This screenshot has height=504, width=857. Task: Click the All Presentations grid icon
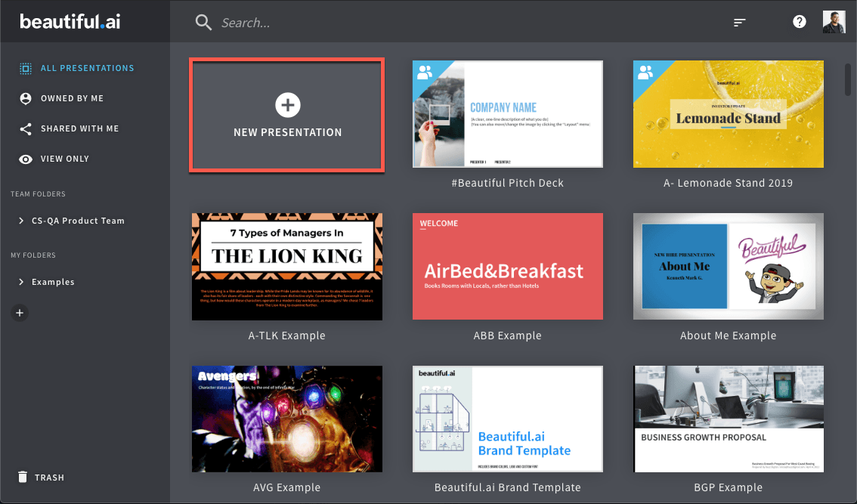coord(25,67)
